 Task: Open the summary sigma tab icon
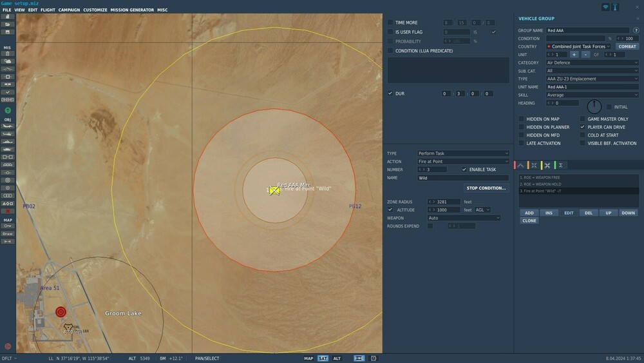point(560,166)
